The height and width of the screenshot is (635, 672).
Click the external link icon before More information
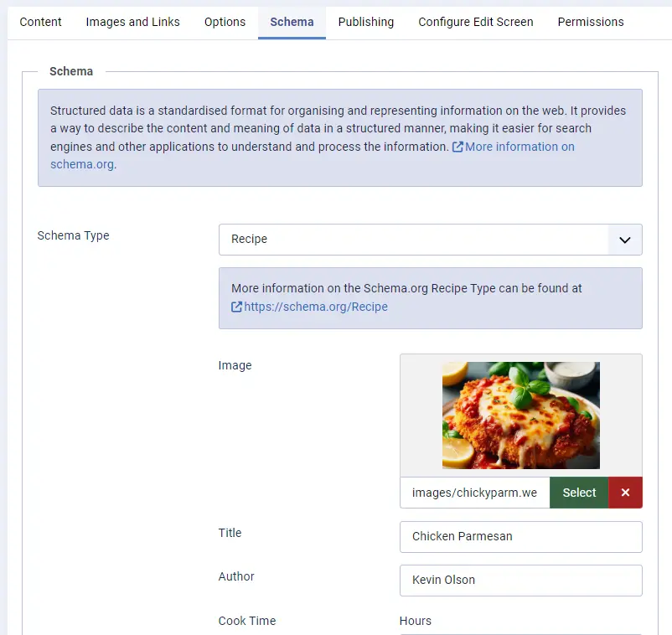coord(457,147)
